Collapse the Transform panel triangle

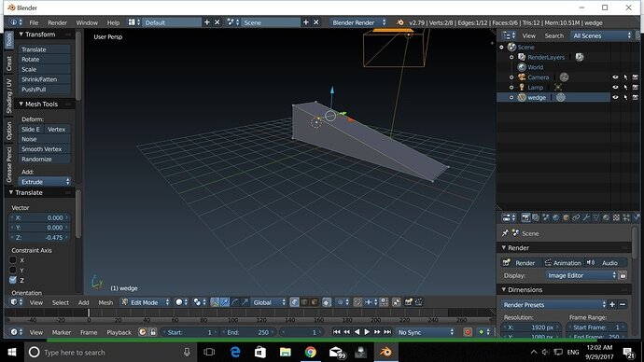[21, 35]
